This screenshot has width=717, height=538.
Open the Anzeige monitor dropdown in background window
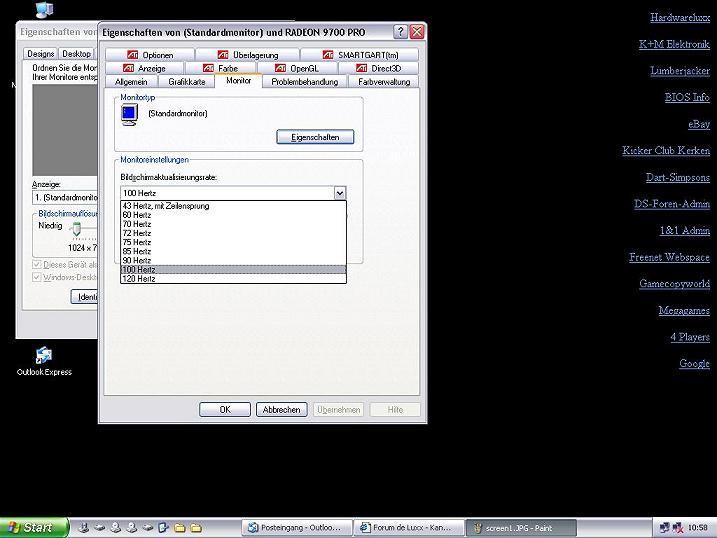point(64,197)
